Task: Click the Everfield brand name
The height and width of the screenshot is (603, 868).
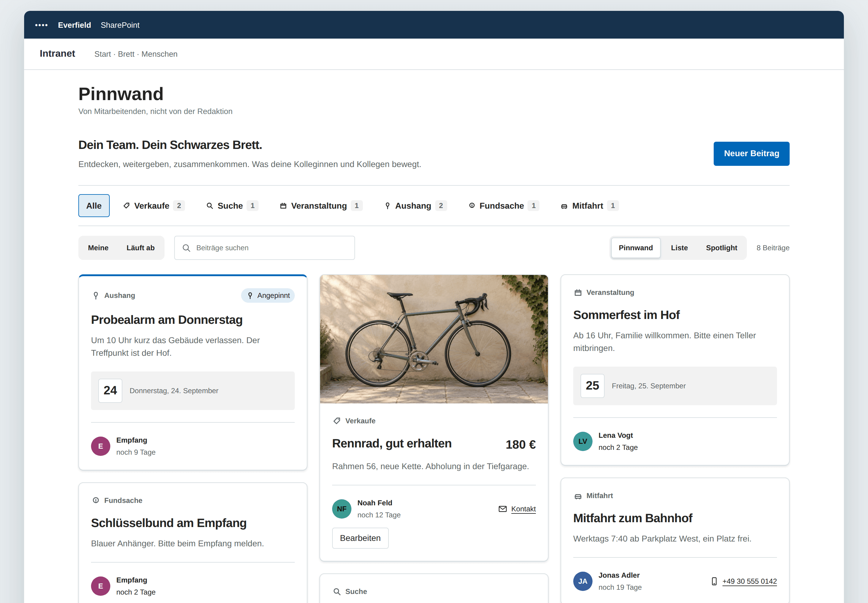Action: click(x=74, y=25)
